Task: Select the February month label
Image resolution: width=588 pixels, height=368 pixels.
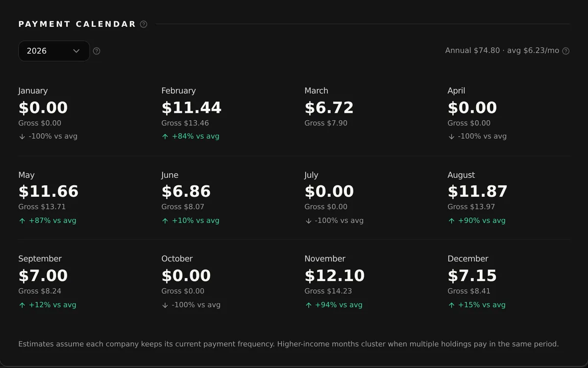Action: point(178,91)
